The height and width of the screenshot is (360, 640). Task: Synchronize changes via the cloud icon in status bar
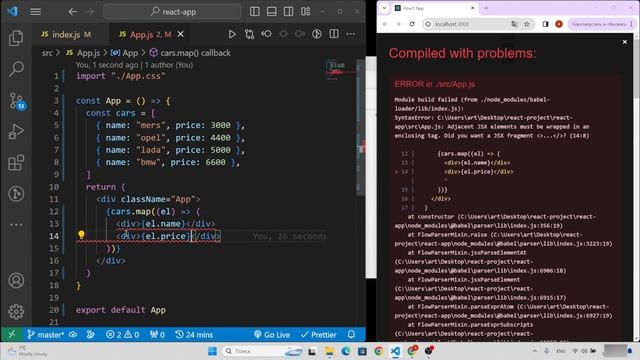pyautogui.click(x=73, y=335)
